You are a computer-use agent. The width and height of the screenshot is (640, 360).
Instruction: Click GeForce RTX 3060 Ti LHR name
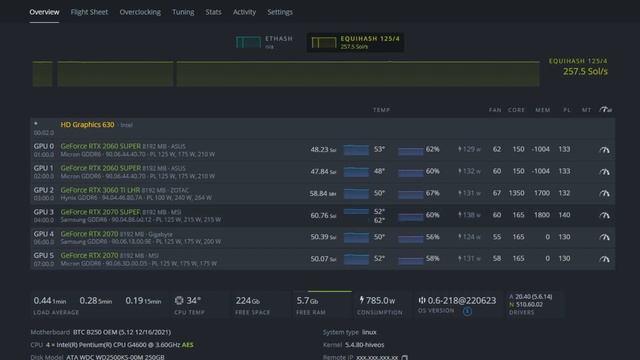pos(100,190)
